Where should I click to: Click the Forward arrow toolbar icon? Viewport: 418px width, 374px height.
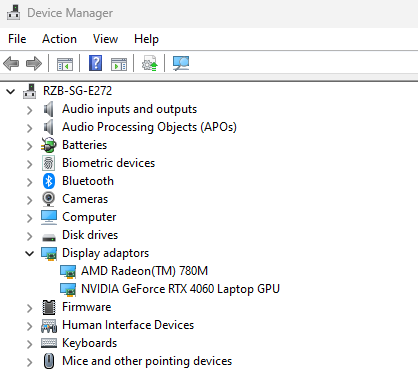34,63
